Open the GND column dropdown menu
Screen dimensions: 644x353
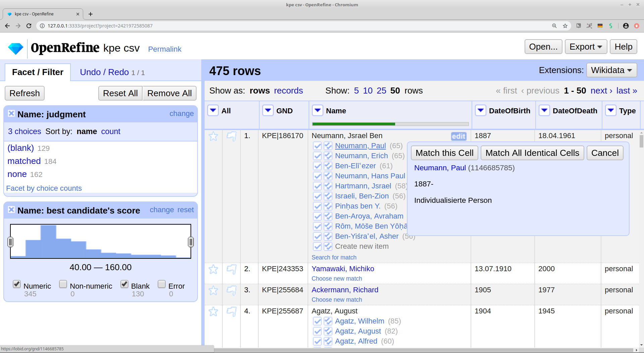[x=268, y=110]
